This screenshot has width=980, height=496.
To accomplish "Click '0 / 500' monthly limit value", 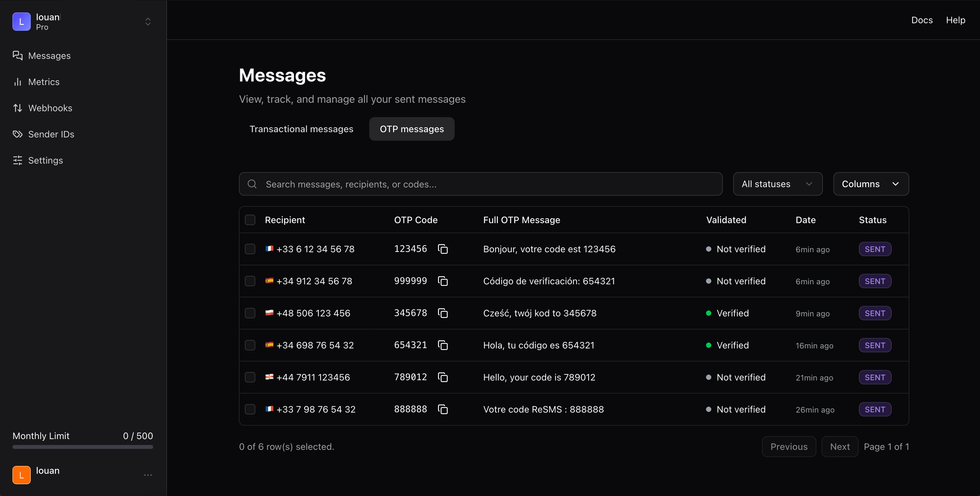I will tap(138, 436).
